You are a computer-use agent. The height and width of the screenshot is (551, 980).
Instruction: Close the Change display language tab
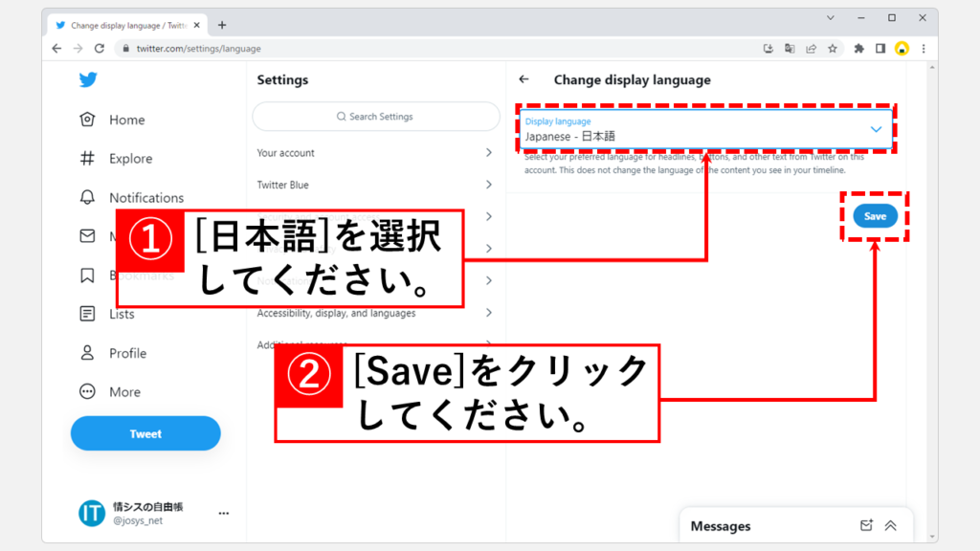[x=197, y=25]
